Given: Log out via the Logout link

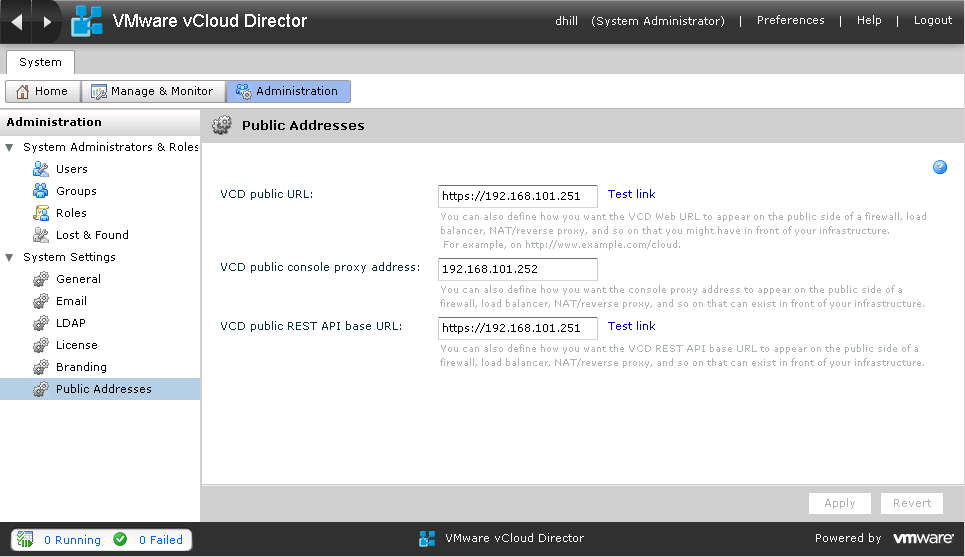Looking at the screenshot, I should click(932, 20).
